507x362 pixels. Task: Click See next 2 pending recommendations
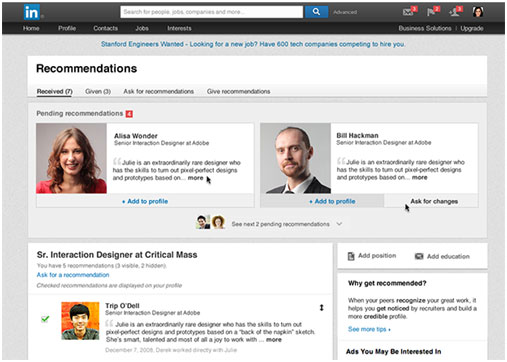pos(280,224)
